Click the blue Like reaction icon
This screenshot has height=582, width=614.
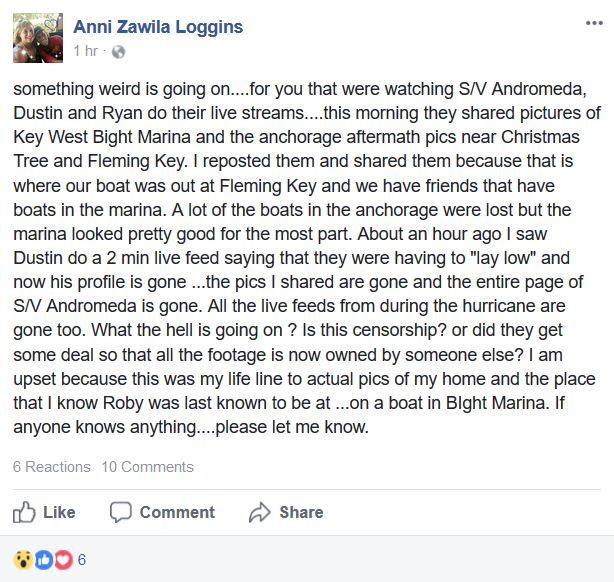tap(44, 560)
